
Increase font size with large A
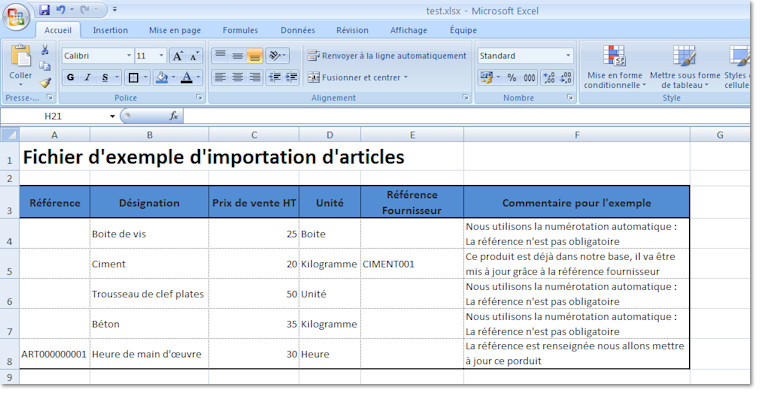pyautogui.click(x=177, y=56)
